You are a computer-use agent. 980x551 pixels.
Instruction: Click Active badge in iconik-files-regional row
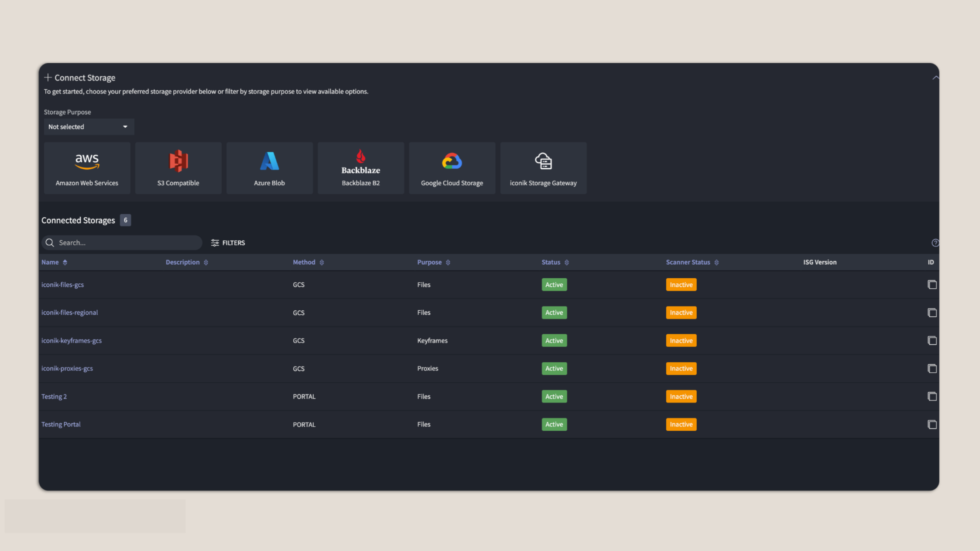(554, 312)
